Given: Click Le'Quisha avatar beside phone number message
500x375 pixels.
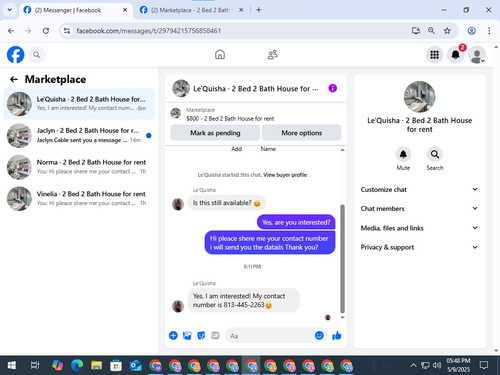Looking at the screenshot, I should pyautogui.click(x=178, y=306).
